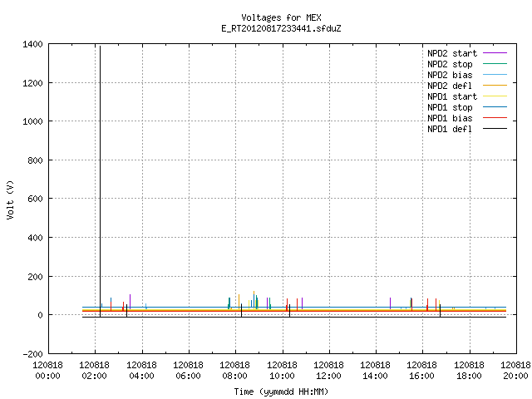The width and height of the screenshot is (532, 399).
Task: Click the chart title 'Voltages for MEX'
Action: (x=281, y=17)
